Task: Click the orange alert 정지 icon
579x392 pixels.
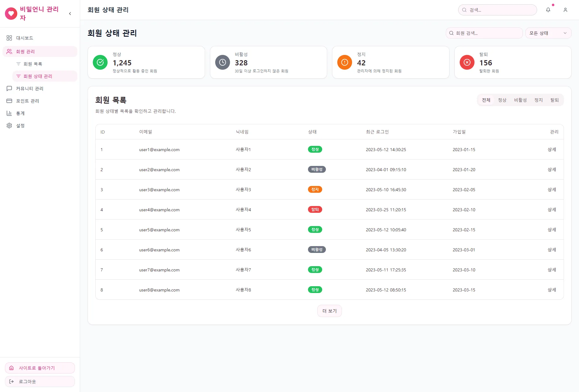Action: point(345,62)
